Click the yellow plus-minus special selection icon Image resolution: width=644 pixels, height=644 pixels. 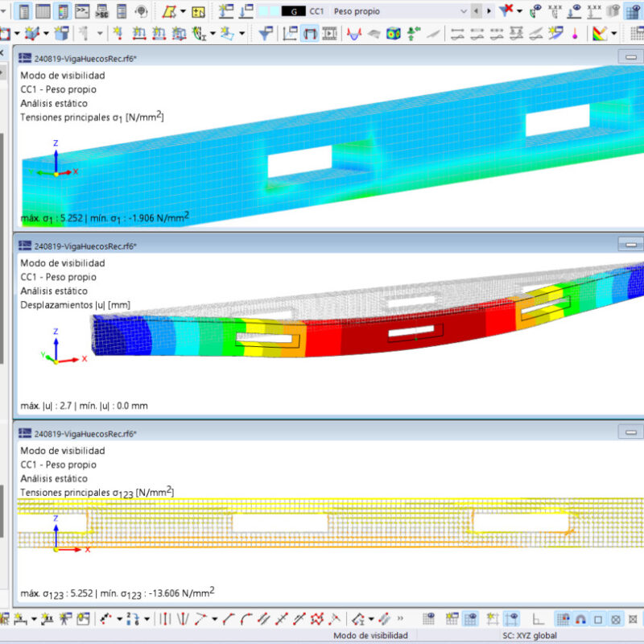(198, 11)
